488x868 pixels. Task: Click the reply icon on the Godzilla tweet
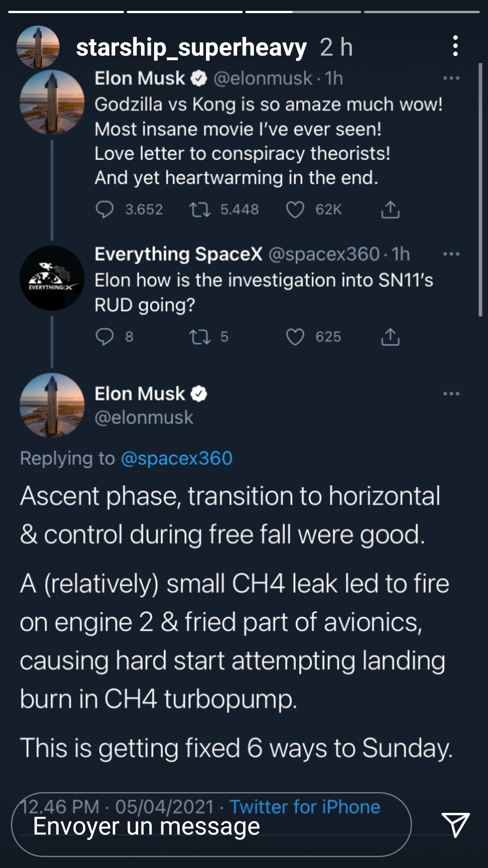click(x=105, y=209)
